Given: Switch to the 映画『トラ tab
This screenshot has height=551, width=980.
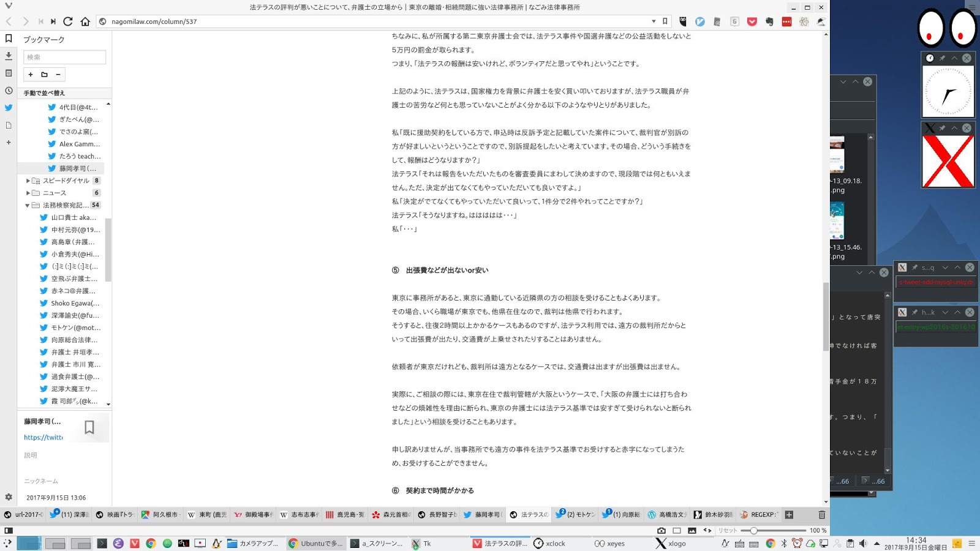Looking at the screenshot, I should 115,515.
